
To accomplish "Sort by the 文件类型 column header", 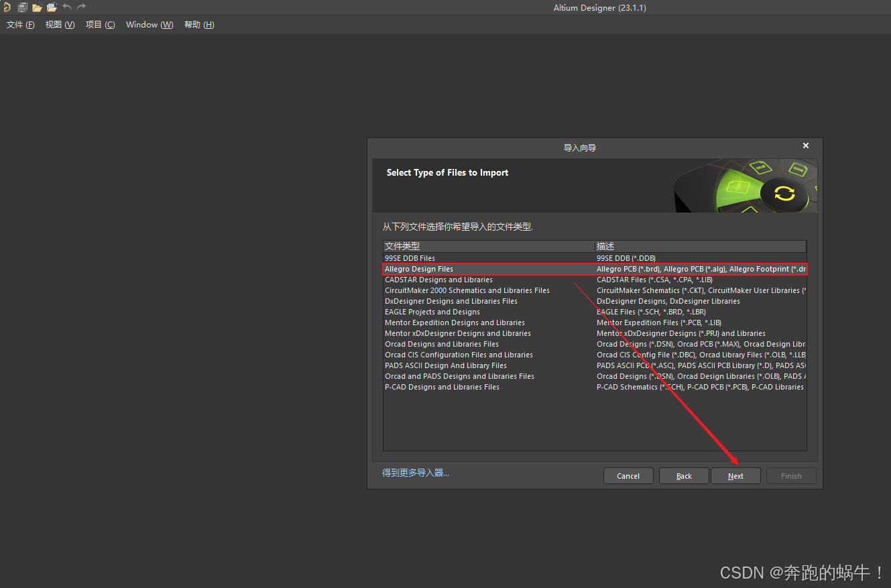I will point(489,246).
